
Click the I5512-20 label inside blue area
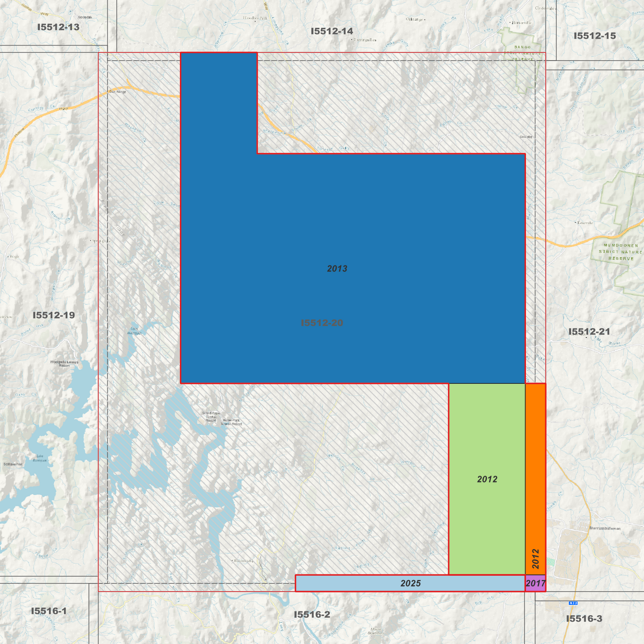pos(322,323)
